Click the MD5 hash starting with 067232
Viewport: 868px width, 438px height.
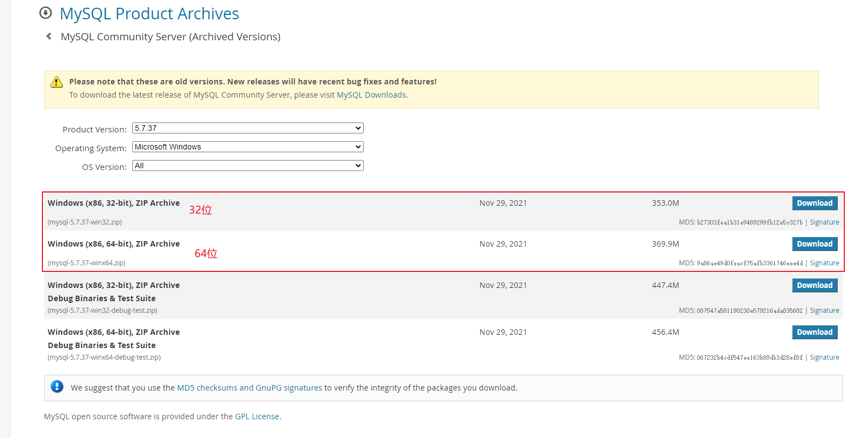(750, 357)
